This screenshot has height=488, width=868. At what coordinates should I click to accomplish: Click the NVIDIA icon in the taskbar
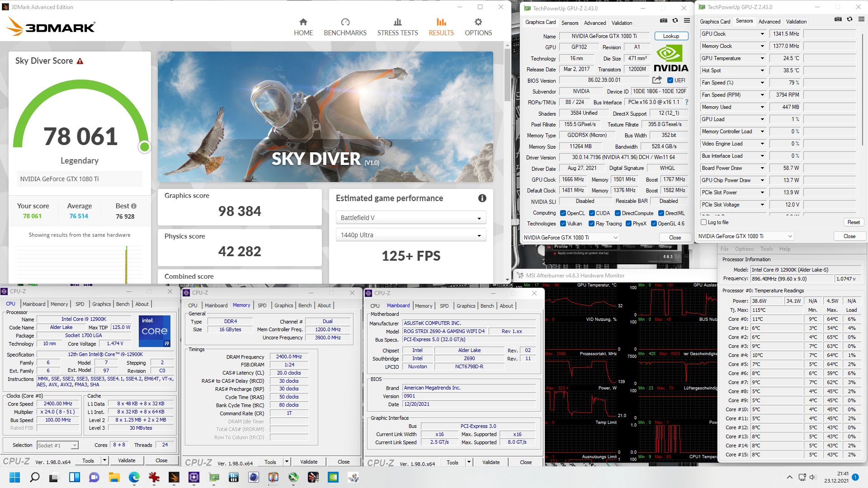click(333, 477)
